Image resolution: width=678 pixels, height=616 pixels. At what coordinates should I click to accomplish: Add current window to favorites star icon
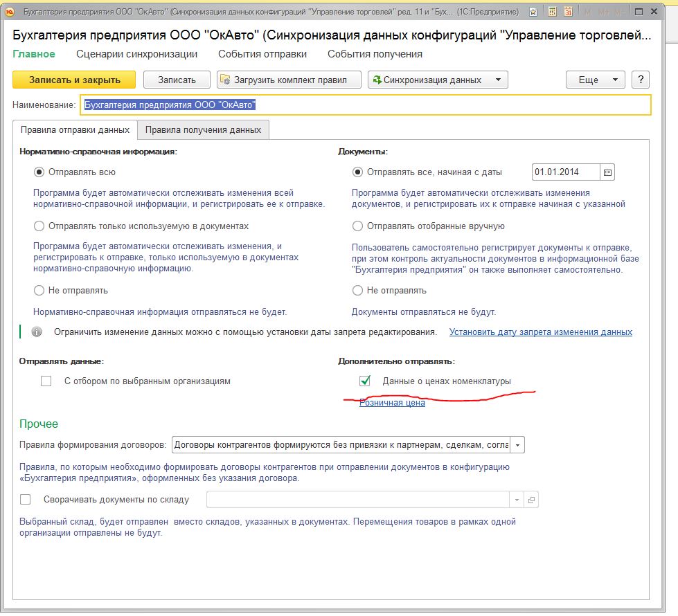[x=532, y=12]
